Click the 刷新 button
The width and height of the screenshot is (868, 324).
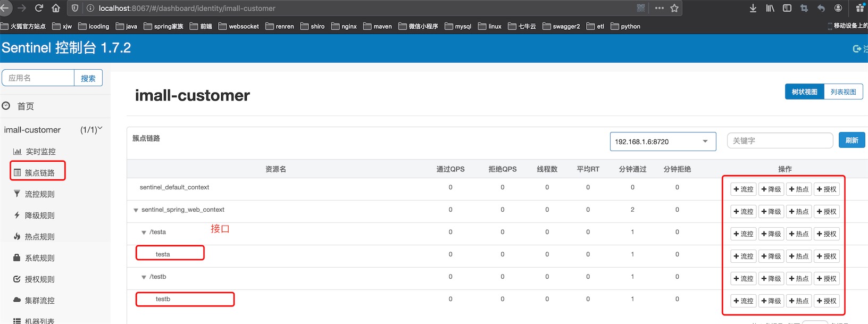[x=852, y=140]
